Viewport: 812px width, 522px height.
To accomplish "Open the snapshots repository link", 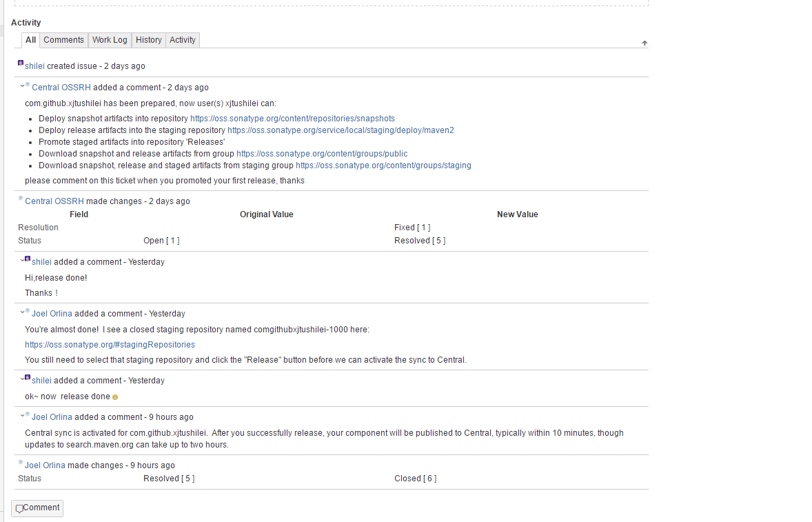I will click(x=292, y=119).
